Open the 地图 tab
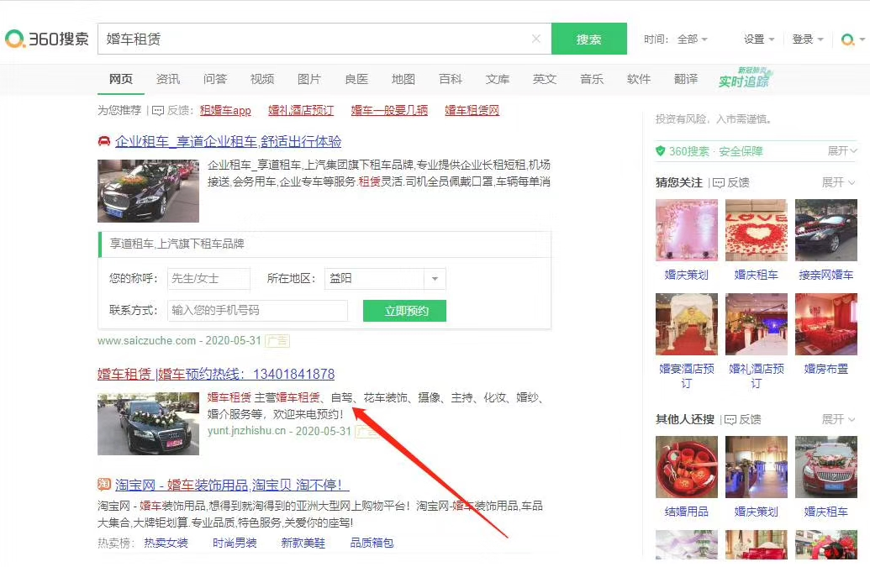Screen dimensions: 870x588 (x=403, y=79)
